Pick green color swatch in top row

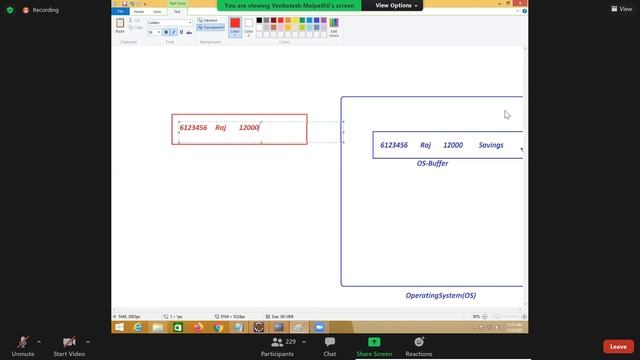tap(302, 20)
